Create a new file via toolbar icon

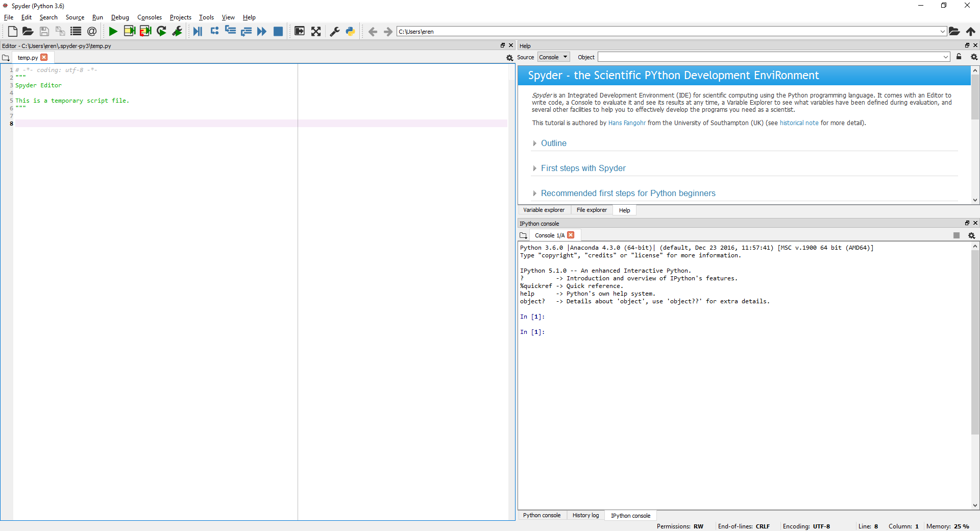click(13, 31)
